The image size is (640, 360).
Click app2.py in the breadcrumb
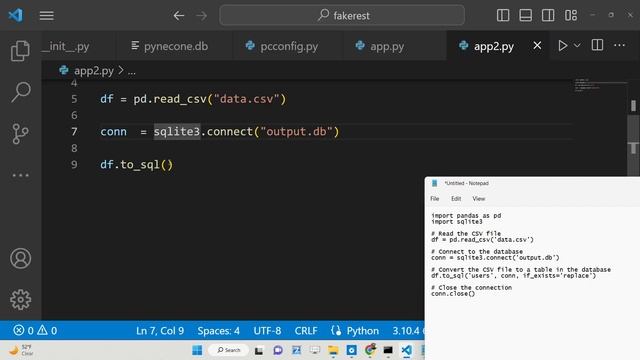click(x=94, y=71)
